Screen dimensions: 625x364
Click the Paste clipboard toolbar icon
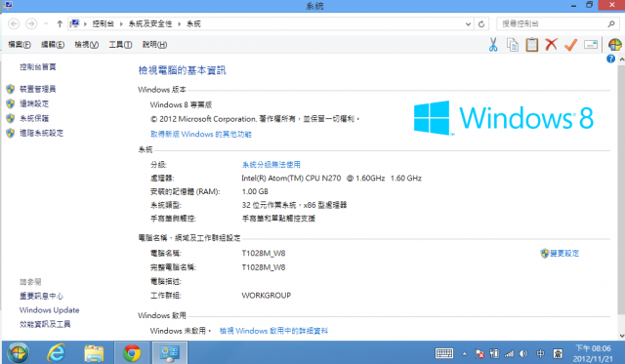531,45
